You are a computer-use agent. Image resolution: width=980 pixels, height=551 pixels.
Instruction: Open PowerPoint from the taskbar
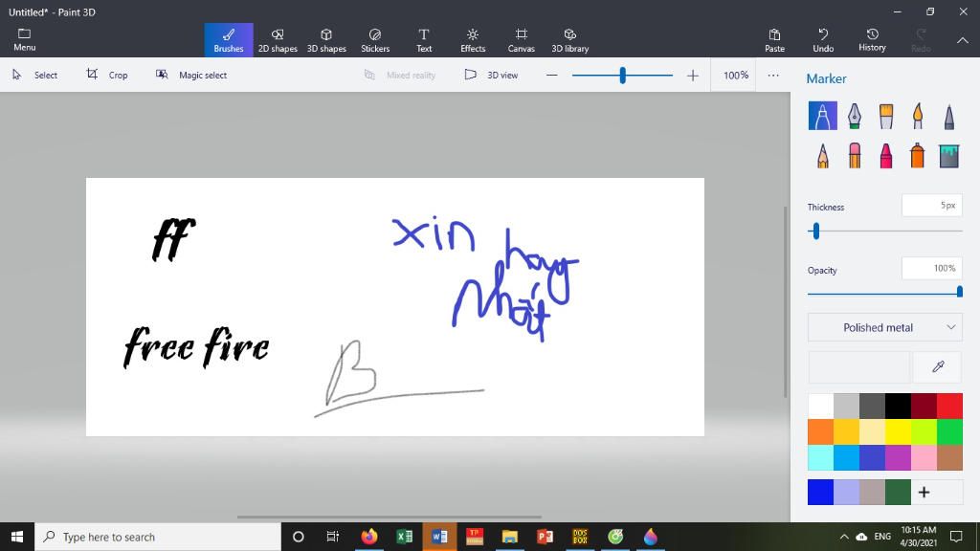tap(545, 537)
